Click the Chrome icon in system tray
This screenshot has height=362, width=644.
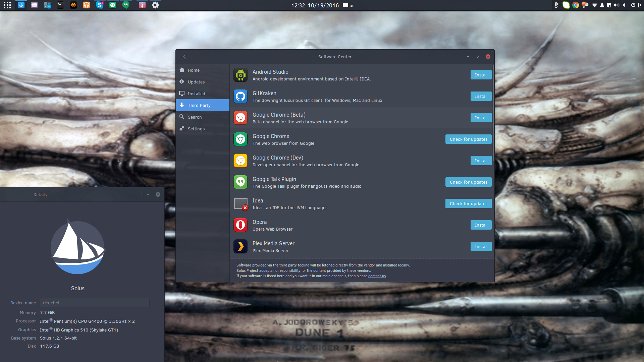point(576,5)
